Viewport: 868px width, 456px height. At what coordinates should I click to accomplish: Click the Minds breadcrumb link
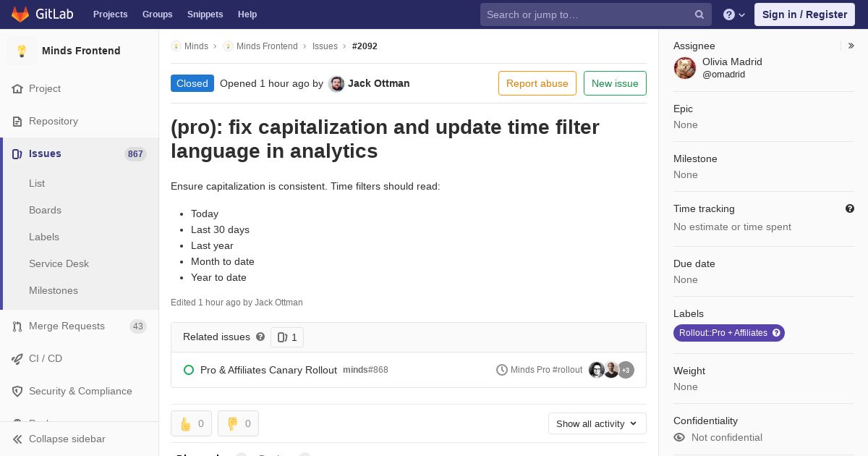pyautogui.click(x=196, y=46)
